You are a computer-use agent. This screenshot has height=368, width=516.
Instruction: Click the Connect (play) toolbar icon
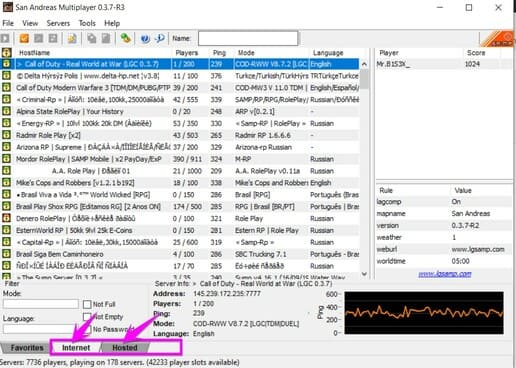(5, 39)
